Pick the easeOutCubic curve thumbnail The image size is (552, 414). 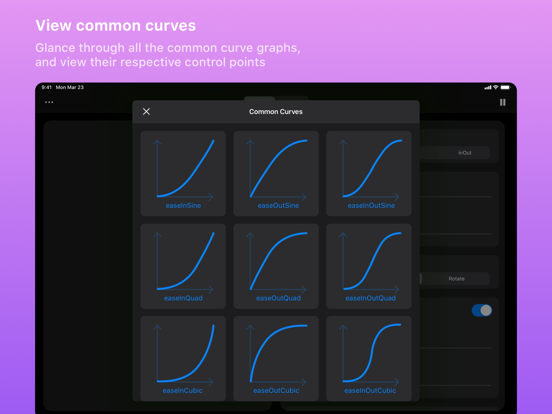(x=276, y=358)
